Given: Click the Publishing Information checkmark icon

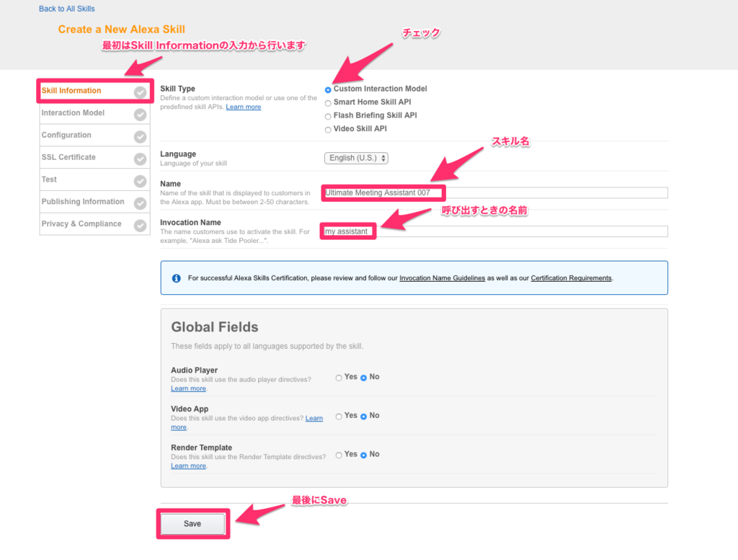Looking at the screenshot, I should (x=140, y=203).
